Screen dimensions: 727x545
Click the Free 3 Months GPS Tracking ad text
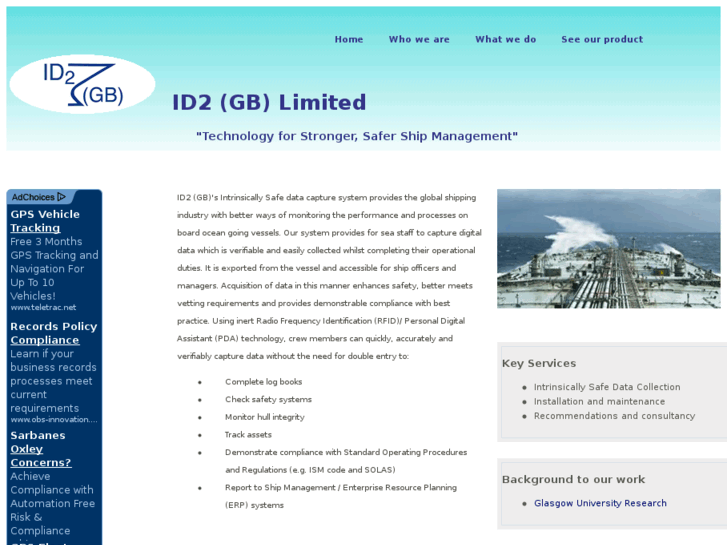point(54,269)
